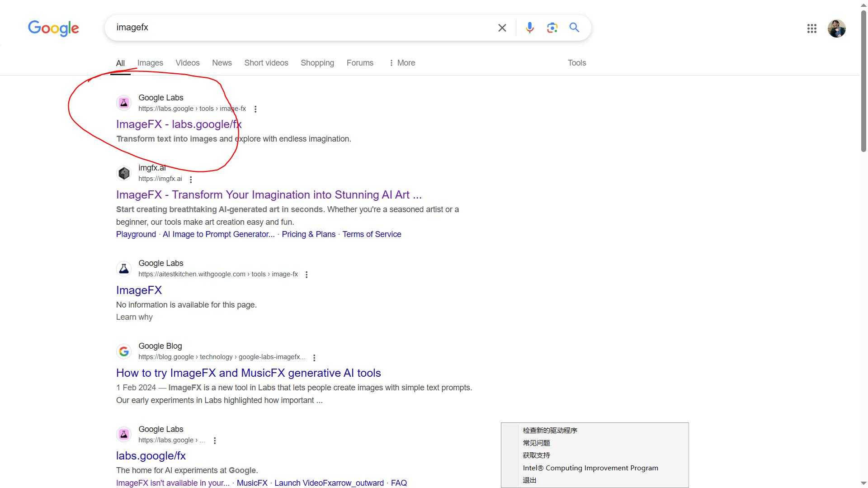Clear the search box with the X icon
Viewport: 868px width, 488px height.
(x=502, y=28)
